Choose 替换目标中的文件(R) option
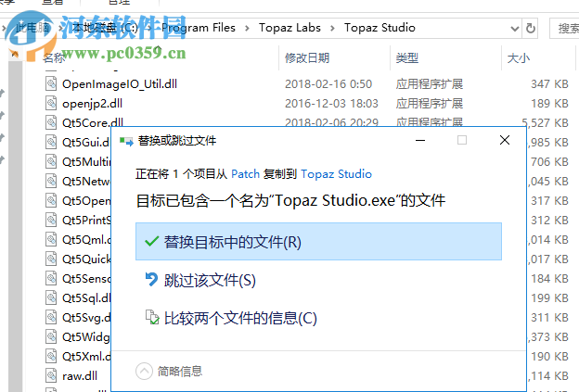The width and height of the screenshot is (579, 392). [x=318, y=242]
